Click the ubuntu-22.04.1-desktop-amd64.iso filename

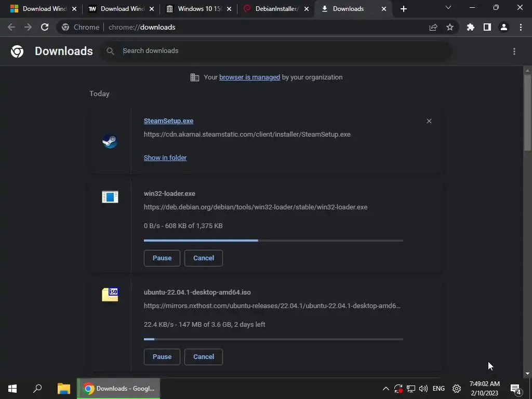197,292
